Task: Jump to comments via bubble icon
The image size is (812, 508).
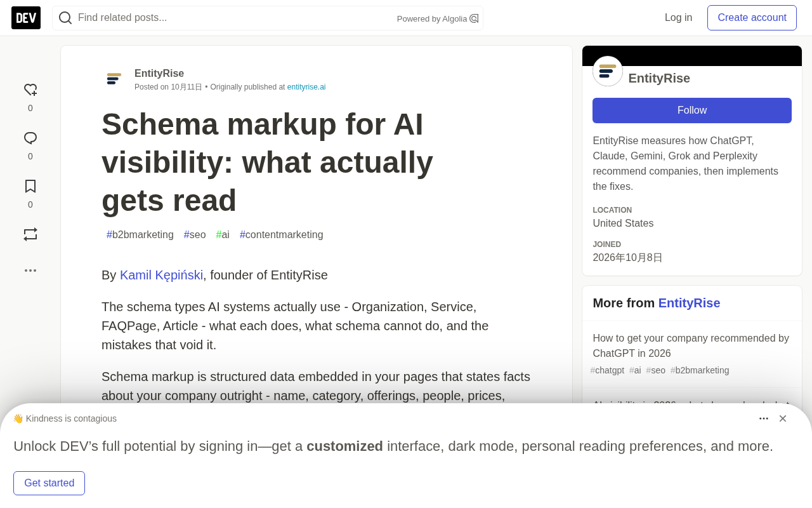Action: [30, 138]
